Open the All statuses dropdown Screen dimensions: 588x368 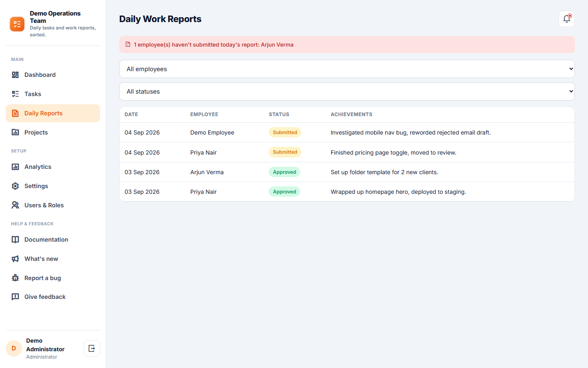coord(347,92)
